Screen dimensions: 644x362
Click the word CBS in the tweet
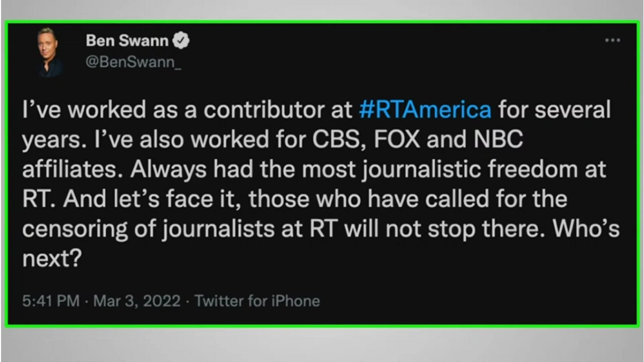pos(336,140)
